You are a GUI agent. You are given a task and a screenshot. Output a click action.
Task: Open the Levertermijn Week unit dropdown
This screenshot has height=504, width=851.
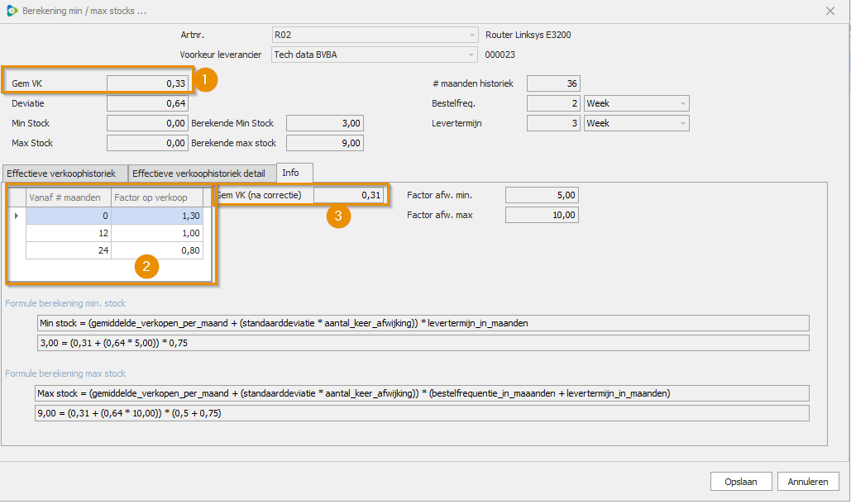(x=682, y=124)
